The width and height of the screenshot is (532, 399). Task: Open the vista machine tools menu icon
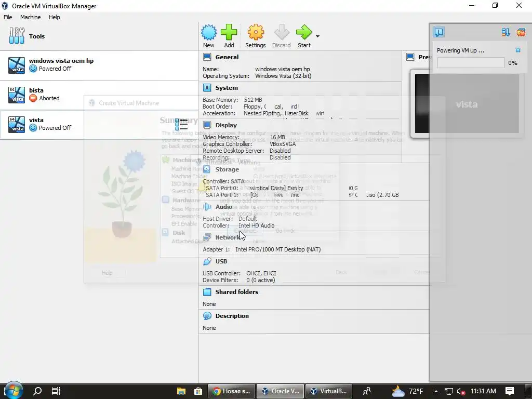point(181,125)
